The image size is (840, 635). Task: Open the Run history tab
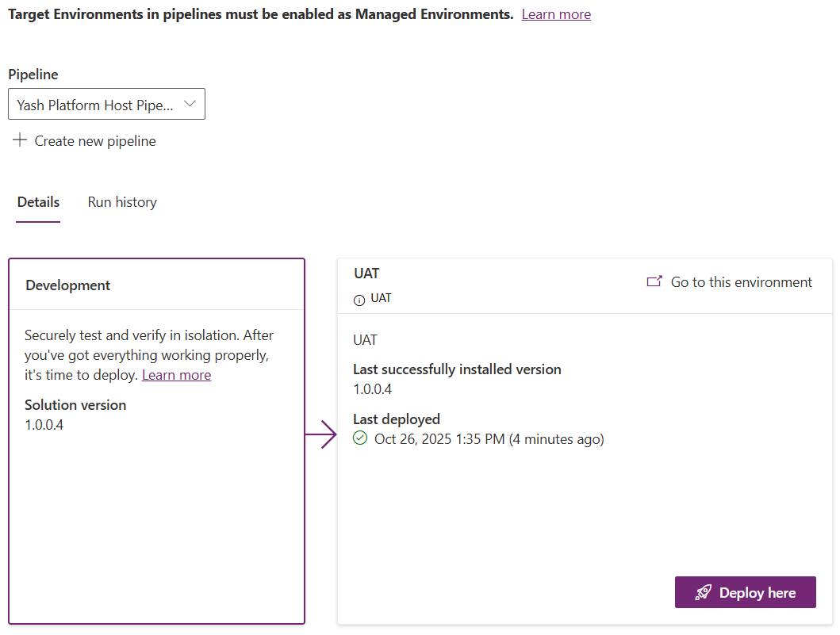122,202
